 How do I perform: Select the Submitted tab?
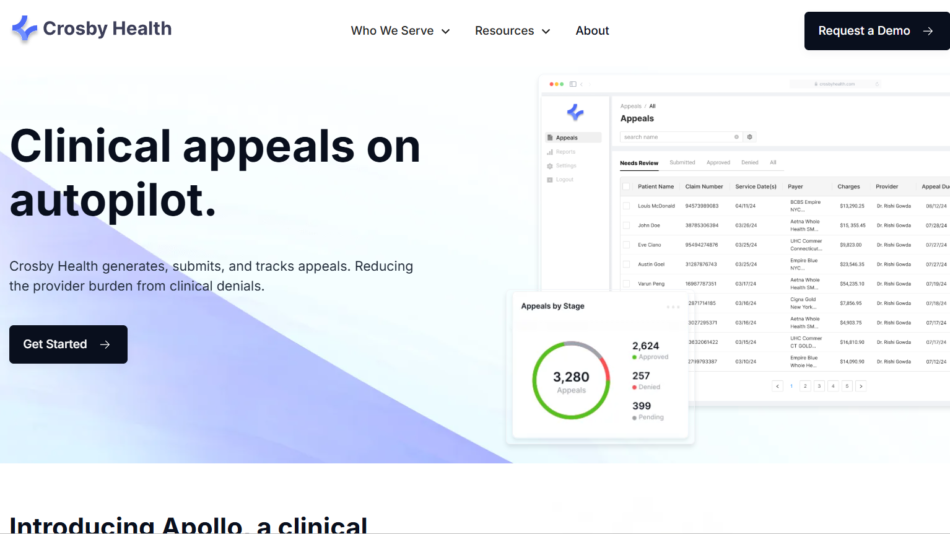(x=682, y=162)
